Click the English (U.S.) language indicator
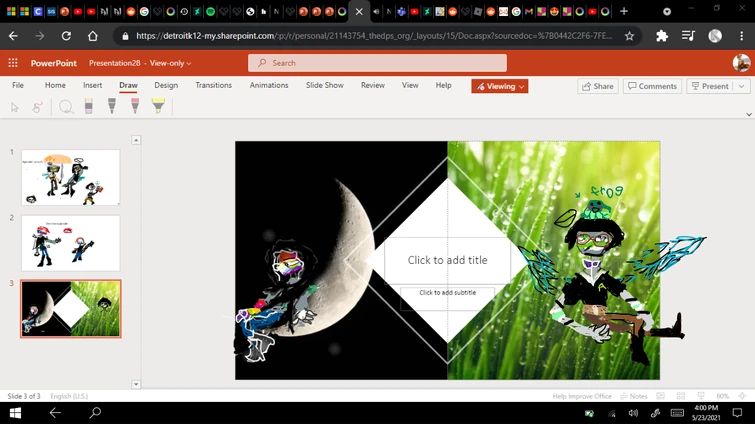 [x=69, y=396]
